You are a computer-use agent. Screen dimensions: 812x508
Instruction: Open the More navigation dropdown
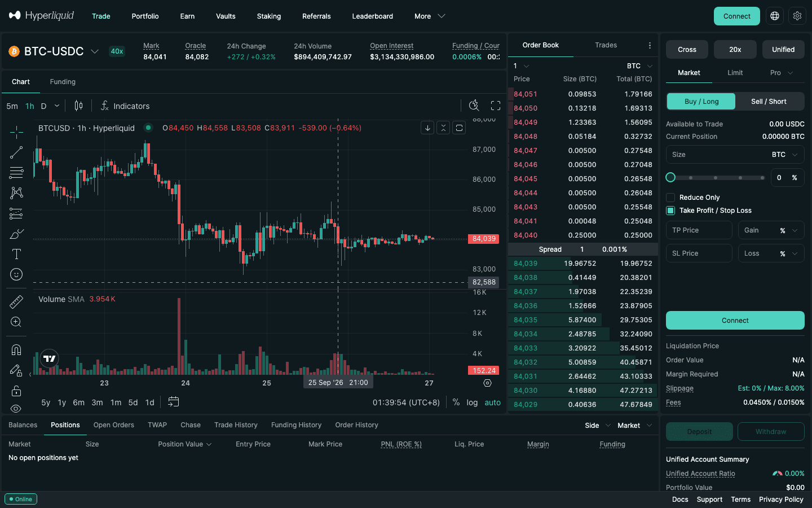click(x=430, y=16)
